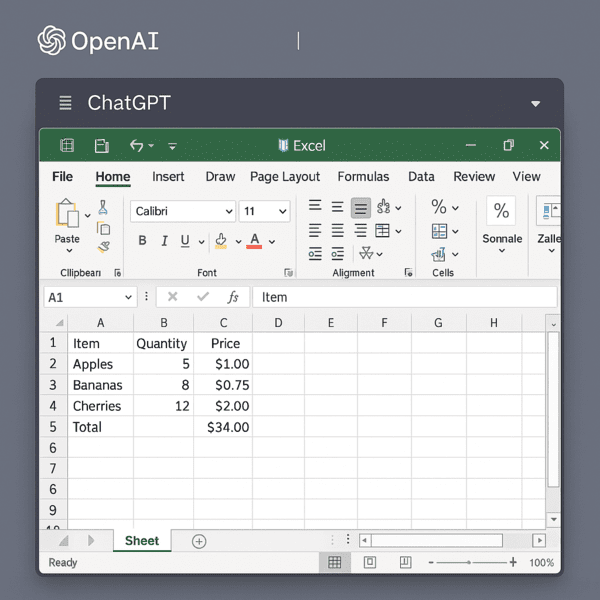
Task: Add a new sheet with the plus icon
Action: coord(199,541)
